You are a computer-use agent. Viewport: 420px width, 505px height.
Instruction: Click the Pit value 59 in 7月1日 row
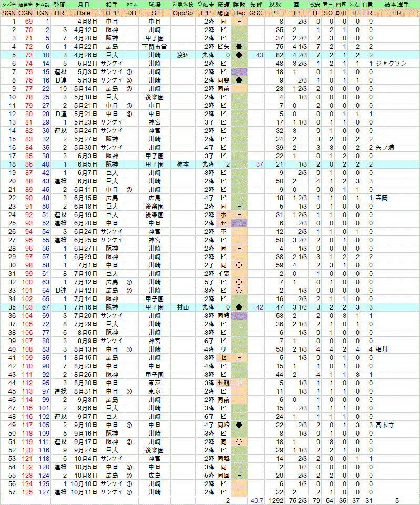(280, 265)
